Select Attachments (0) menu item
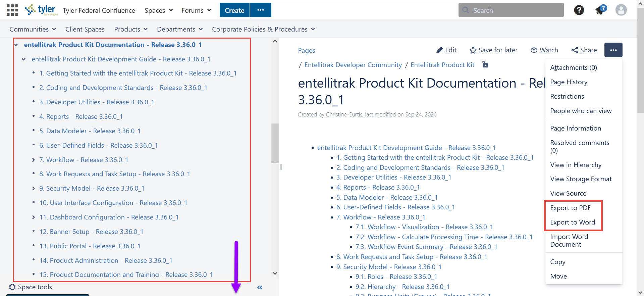The width and height of the screenshot is (644, 296). [x=574, y=67]
